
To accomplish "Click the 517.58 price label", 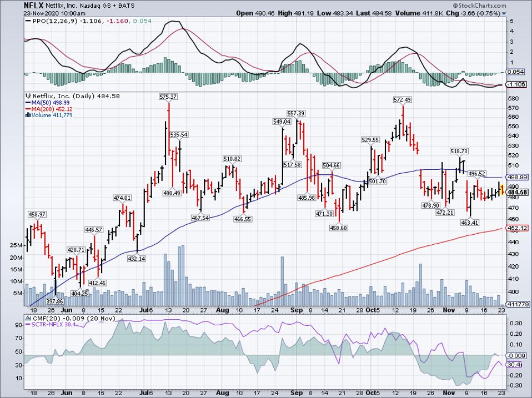I will click(x=292, y=164).
